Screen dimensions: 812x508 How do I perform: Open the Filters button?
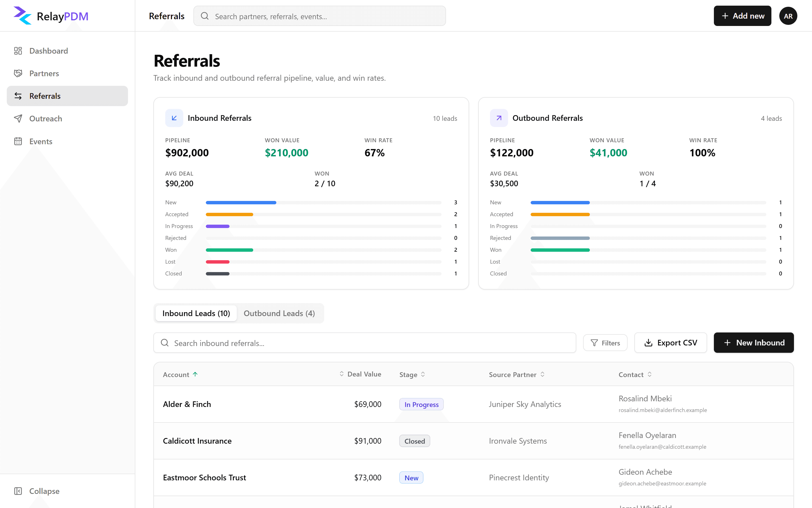coord(605,343)
